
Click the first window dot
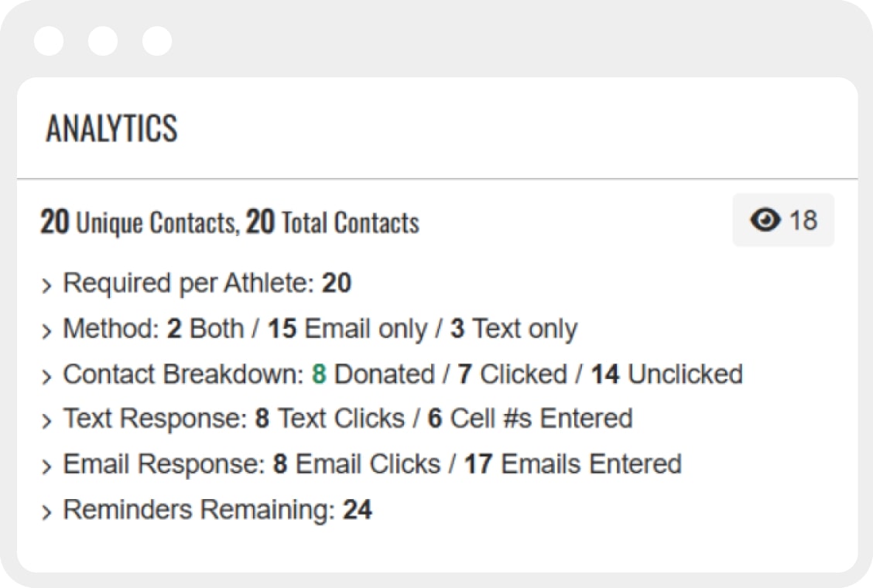[x=49, y=41]
